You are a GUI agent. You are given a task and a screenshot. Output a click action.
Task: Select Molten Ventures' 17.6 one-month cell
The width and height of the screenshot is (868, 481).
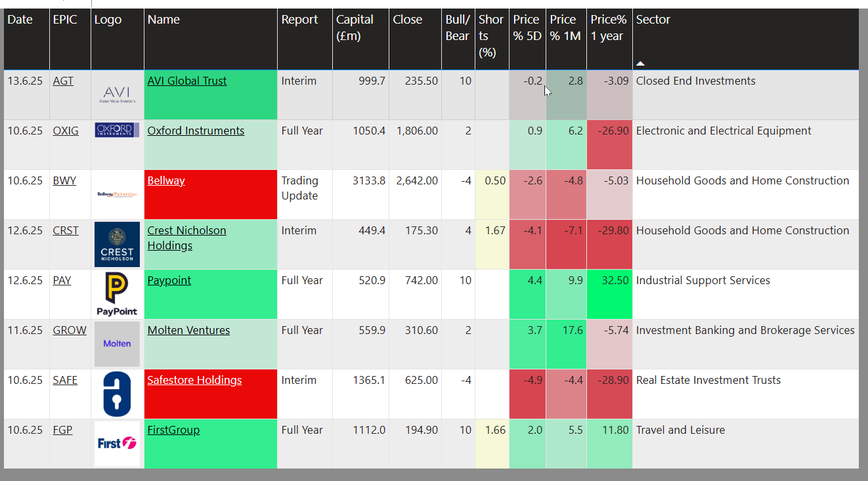pos(566,344)
